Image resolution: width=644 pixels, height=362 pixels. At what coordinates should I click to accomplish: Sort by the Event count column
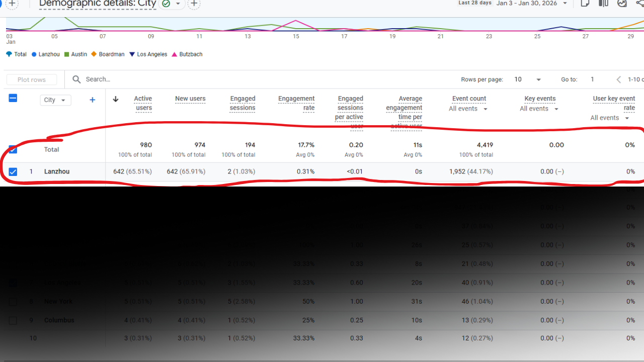(469, 99)
